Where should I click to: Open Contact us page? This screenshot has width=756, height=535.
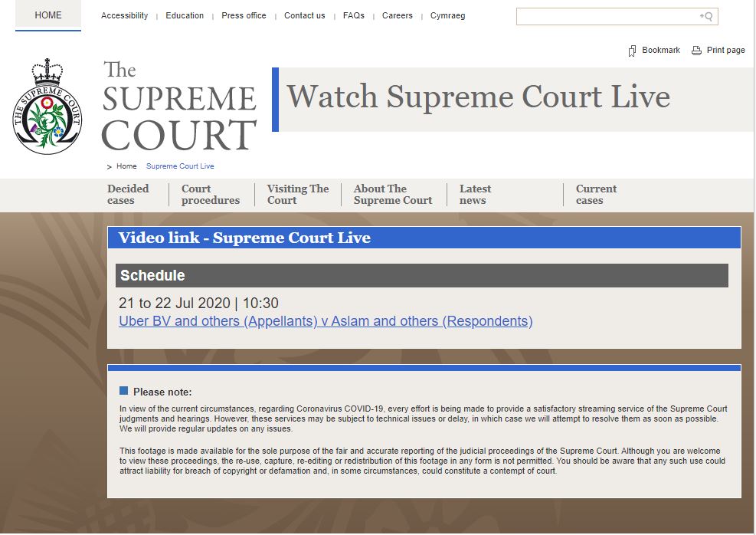pyautogui.click(x=304, y=15)
